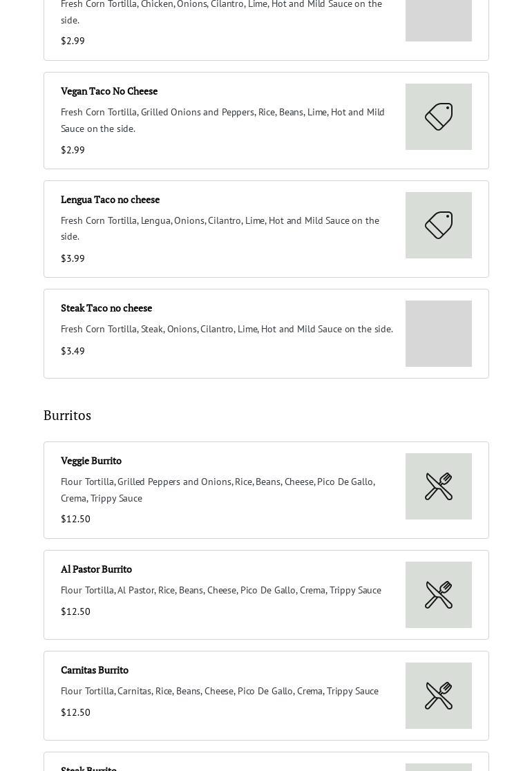This screenshot has height=771, width=532.
Task: Click the Al Pastor Burrito description text
Action: click(x=221, y=590)
